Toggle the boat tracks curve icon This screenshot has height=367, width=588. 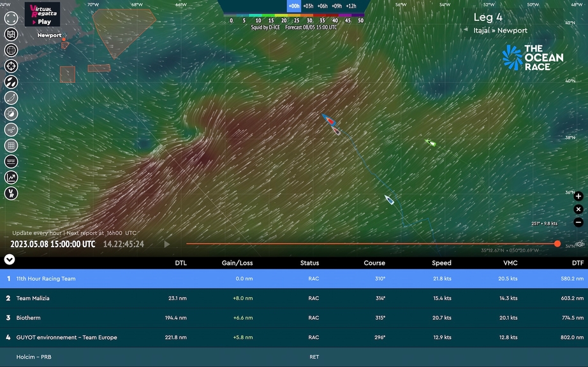pos(11,97)
